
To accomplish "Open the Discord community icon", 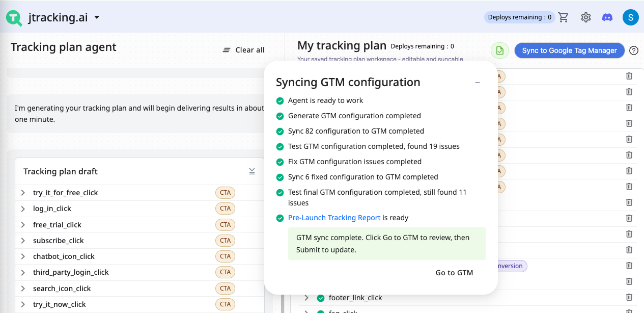I will [x=607, y=17].
